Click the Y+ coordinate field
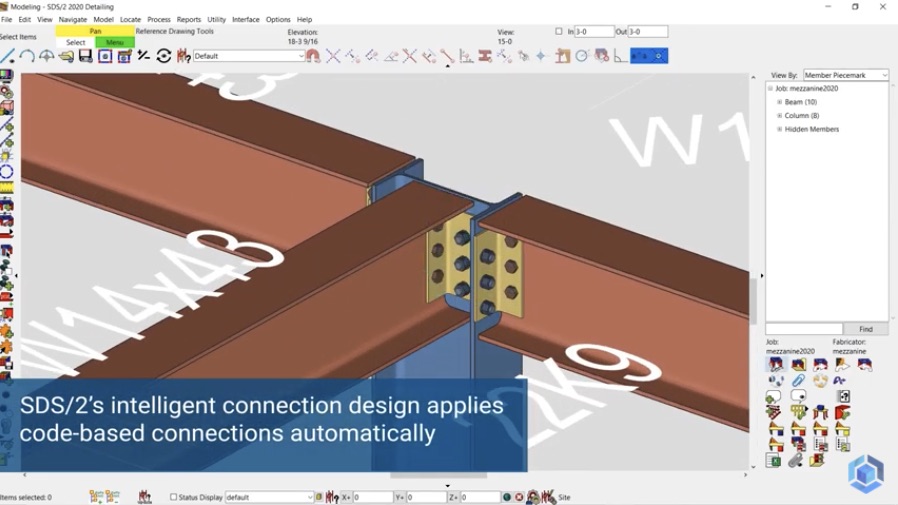Image resolution: width=898 pixels, height=505 pixels. pyautogui.click(x=424, y=497)
